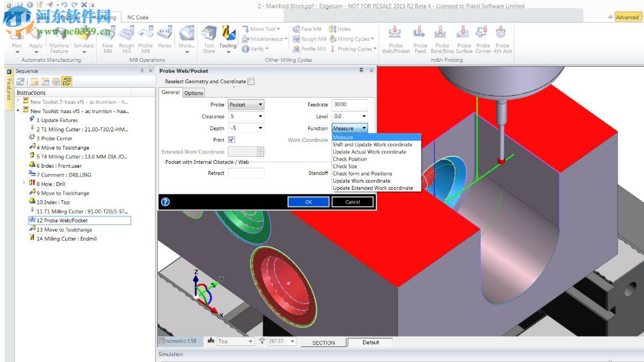This screenshot has height=362, width=644.
Task: Open the Probe type dropdown
Action: 260,105
